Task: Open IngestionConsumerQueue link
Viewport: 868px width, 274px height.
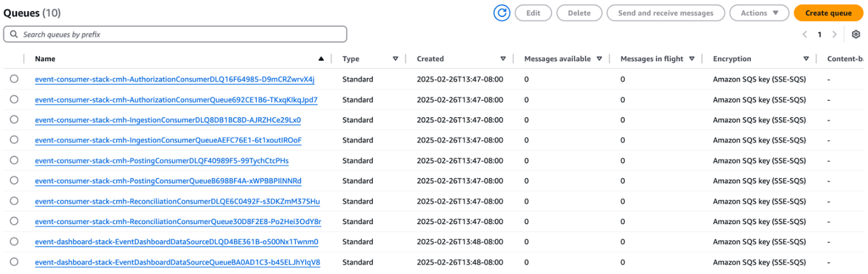Action: [x=168, y=140]
